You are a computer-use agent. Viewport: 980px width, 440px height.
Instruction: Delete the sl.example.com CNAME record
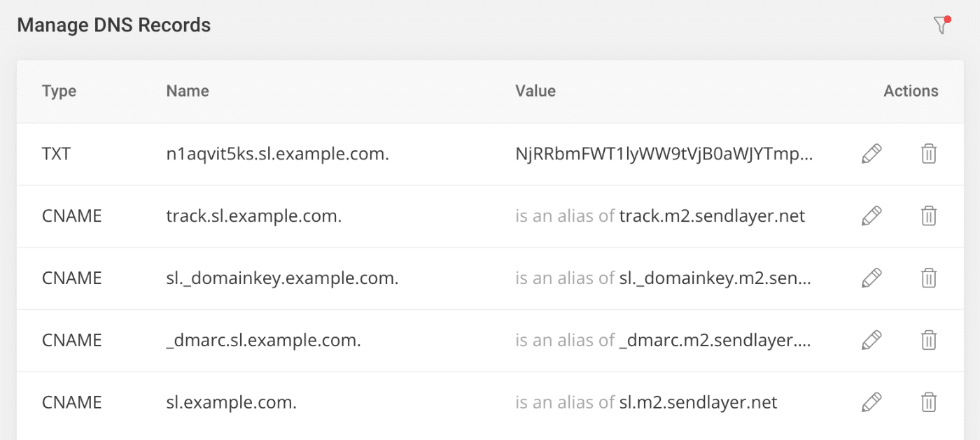pos(929,402)
